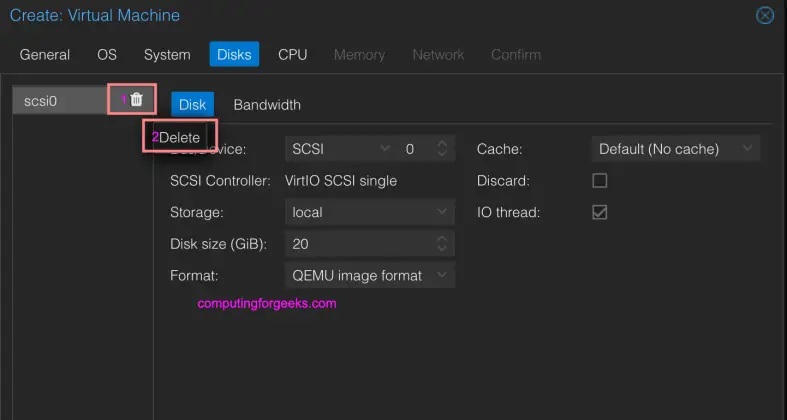Click the Disk size (GiB) input field
Viewport: 787px width, 420px height.
(x=360, y=244)
